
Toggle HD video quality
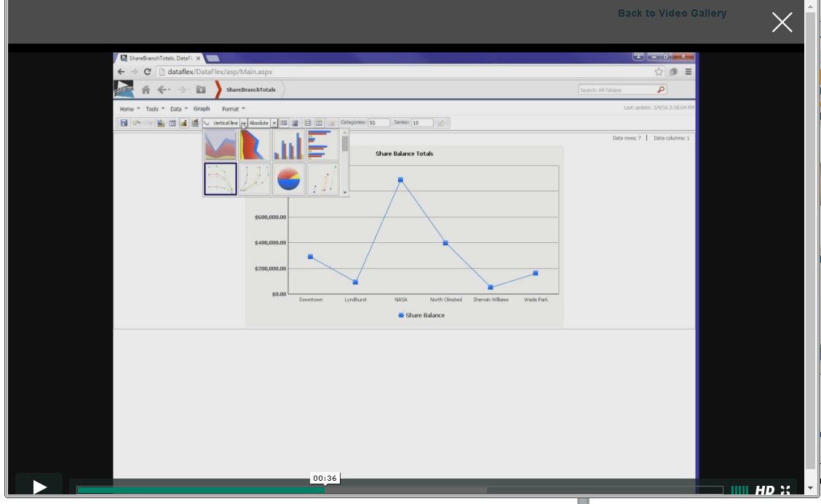(x=764, y=491)
